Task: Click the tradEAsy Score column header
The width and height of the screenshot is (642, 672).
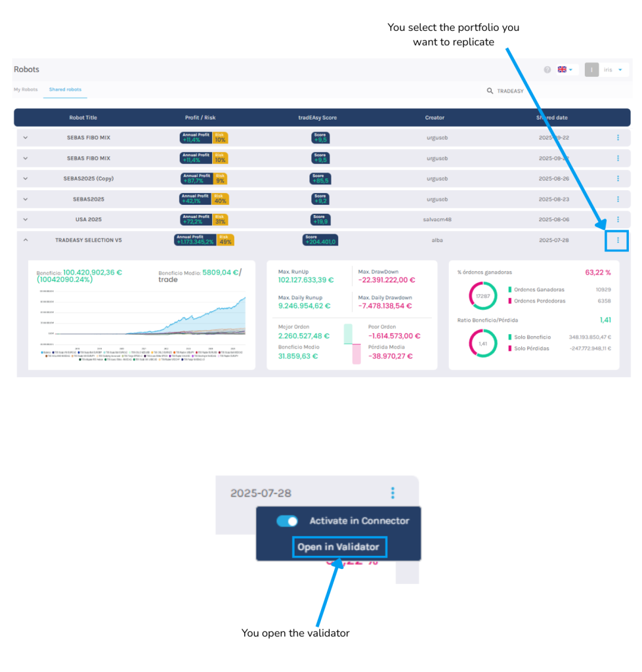Action: (318, 117)
